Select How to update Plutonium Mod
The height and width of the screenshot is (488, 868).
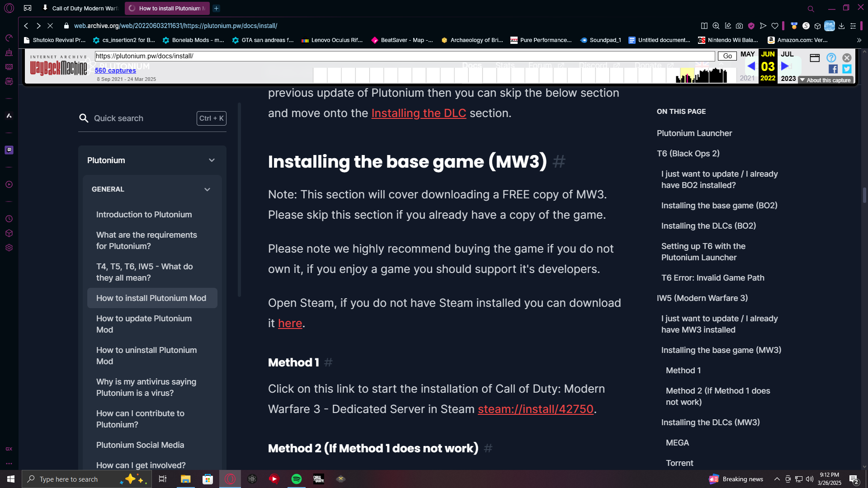(144, 324)
